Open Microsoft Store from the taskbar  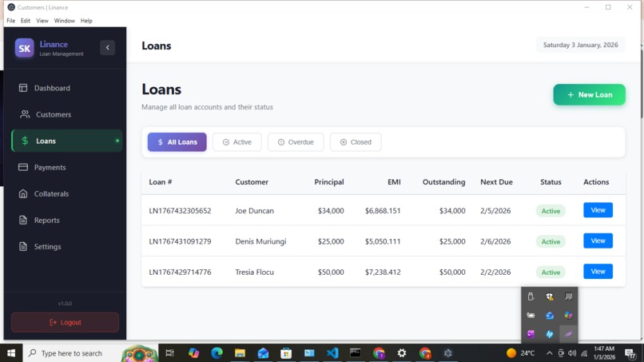click(x=286, y=353)
